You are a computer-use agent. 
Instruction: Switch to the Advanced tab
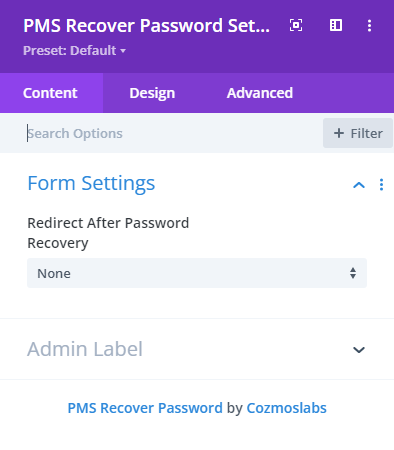click(260, 93)
